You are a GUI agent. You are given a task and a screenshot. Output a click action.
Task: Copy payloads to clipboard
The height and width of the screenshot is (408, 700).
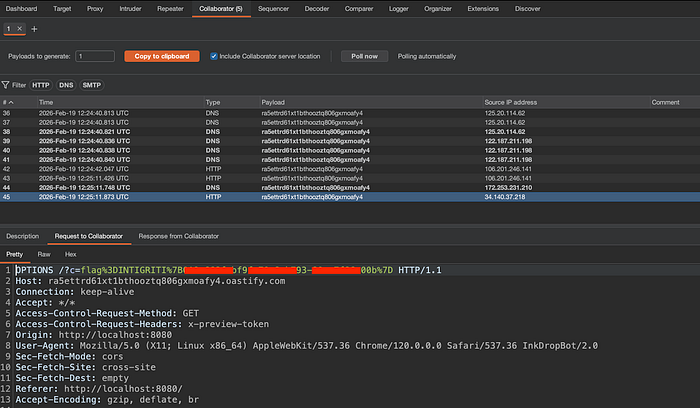[162, 56]
